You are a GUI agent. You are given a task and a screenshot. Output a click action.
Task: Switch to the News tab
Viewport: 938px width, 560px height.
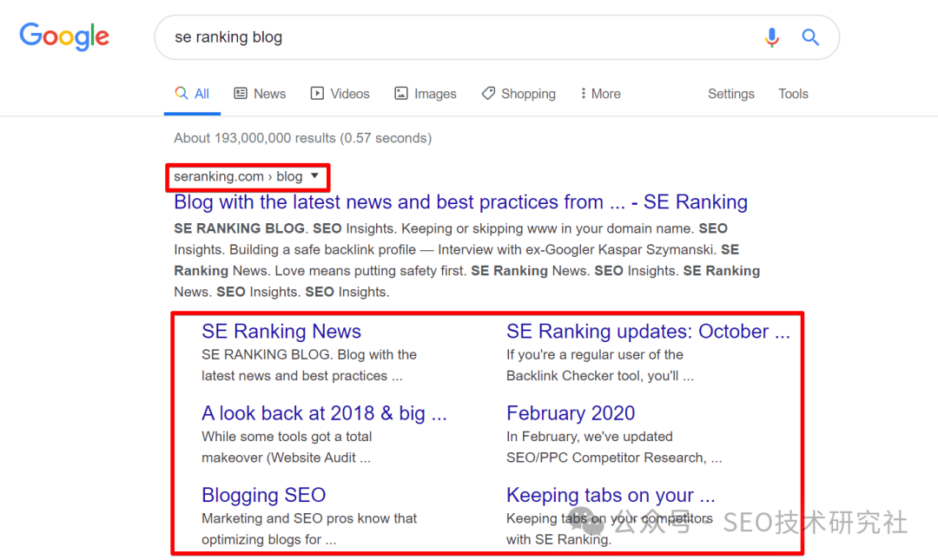pyautogui.click(x=261, y=94)
